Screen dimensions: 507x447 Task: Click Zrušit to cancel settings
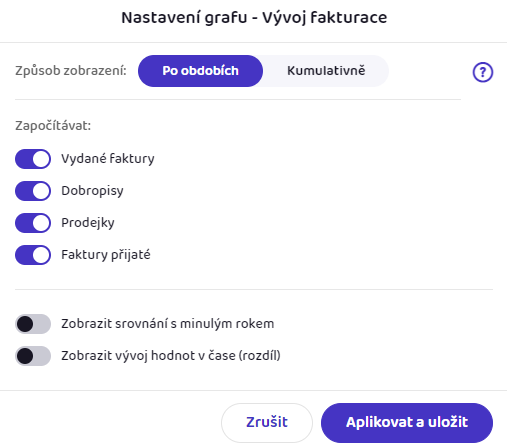[267, 422]
